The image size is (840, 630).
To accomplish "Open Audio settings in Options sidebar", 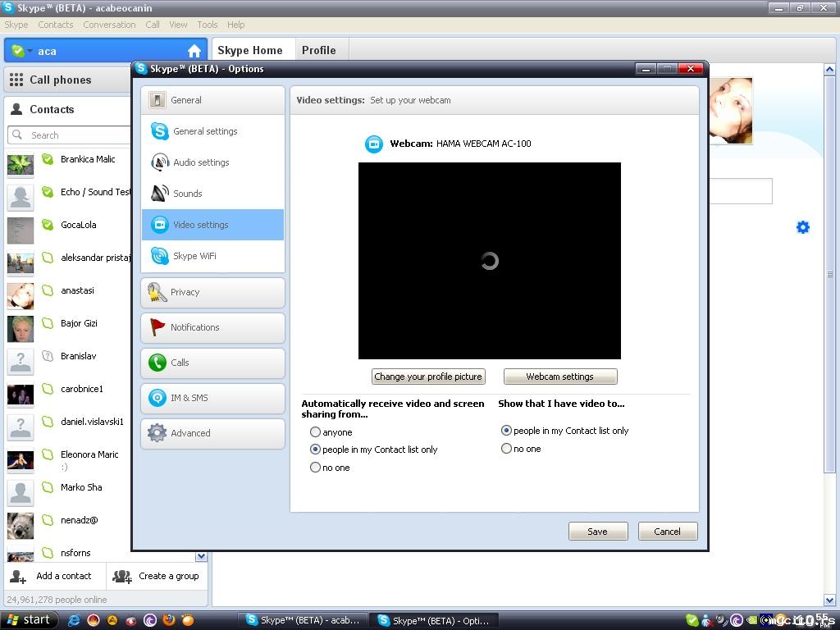I will [212, 162].
